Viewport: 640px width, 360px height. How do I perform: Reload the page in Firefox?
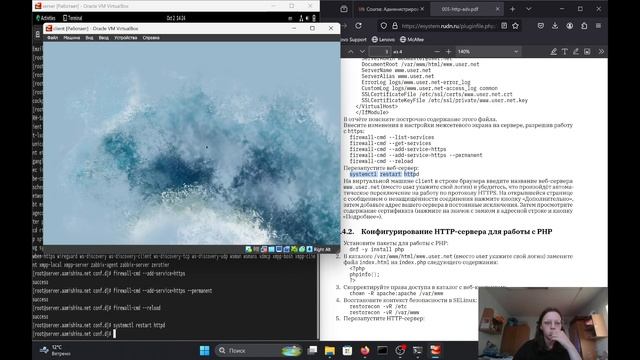coord(358,26)
